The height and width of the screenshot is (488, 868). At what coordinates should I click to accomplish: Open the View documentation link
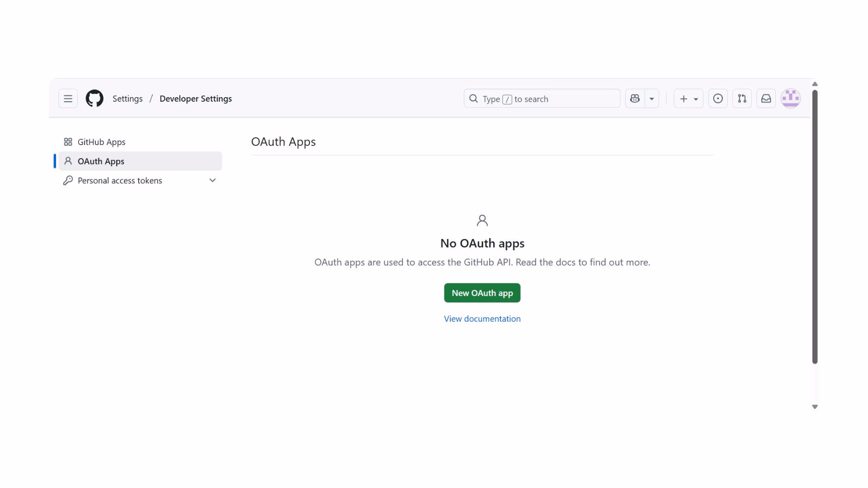coord(482,319)
